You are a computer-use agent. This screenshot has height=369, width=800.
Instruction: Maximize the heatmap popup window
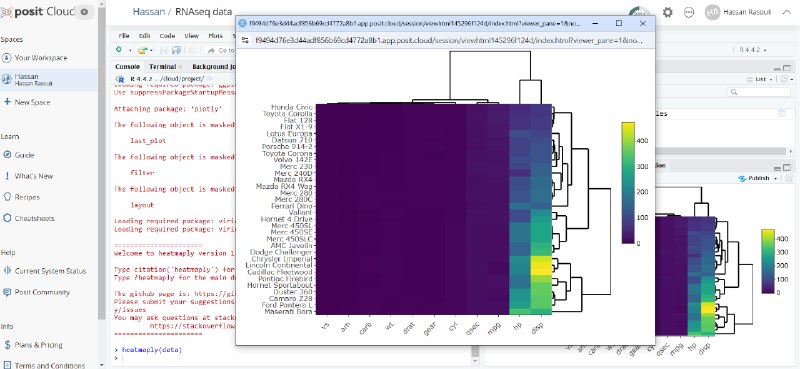(619, 23)
